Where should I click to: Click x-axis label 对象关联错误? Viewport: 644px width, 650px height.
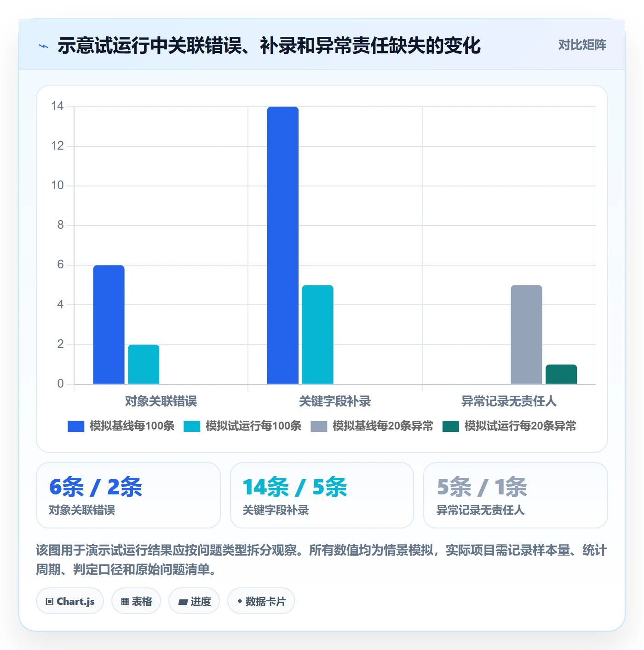coord(161,401)
